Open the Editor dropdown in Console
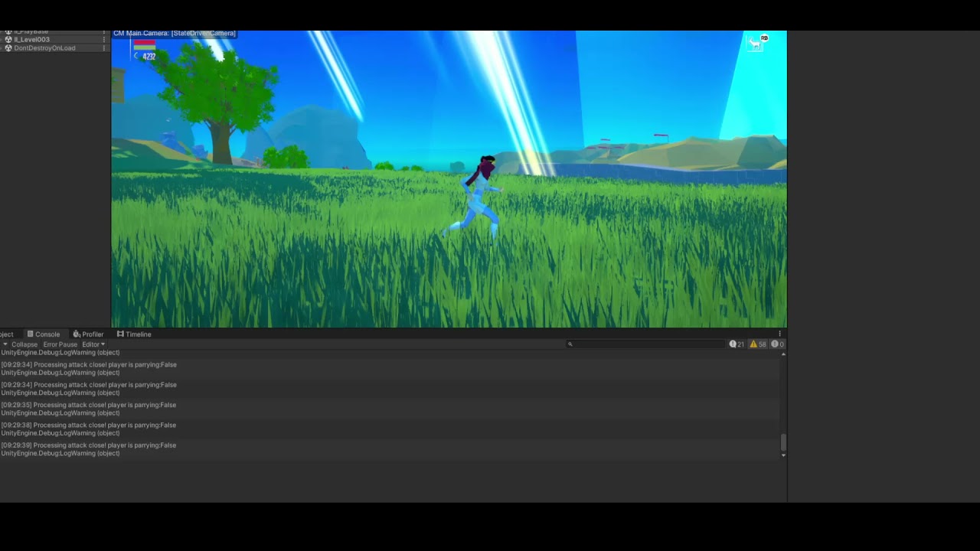Screen dimensions: 980x551 [93, 344]
